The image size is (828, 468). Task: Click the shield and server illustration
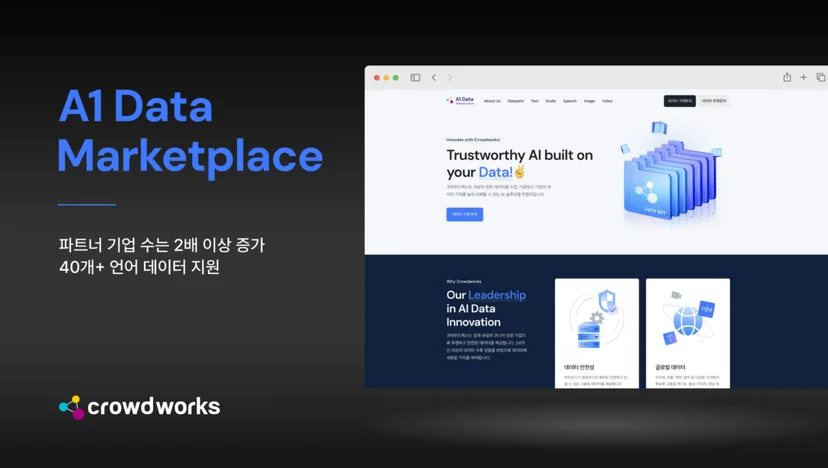pyautogui.click(x=597, y=320)
